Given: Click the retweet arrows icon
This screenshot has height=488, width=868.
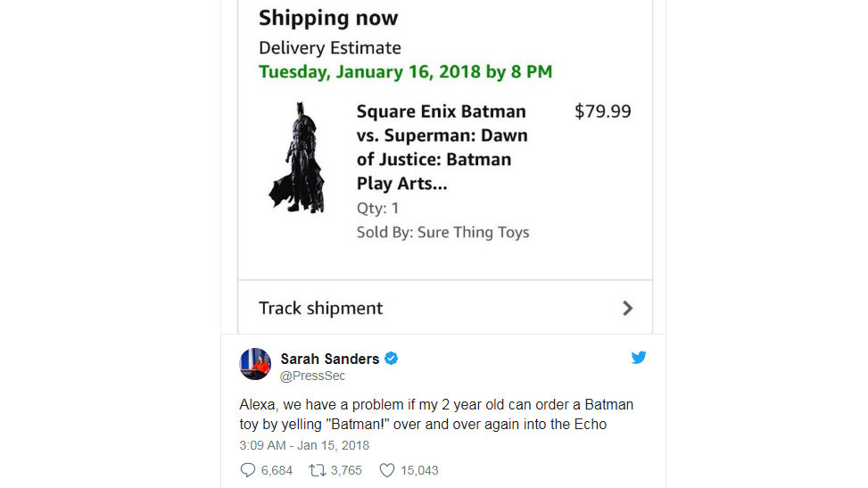Looking at the screenshot, I should tap(316, 470).
